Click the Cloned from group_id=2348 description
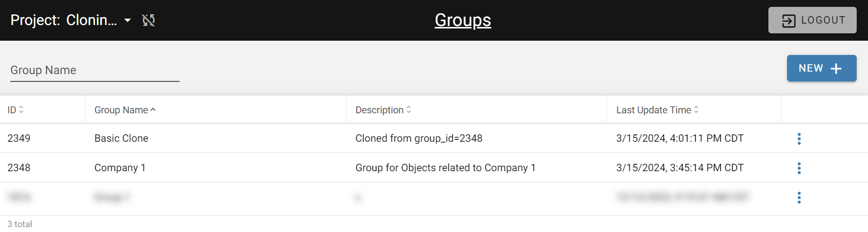 pyautogui.click(x=419, y=138)
